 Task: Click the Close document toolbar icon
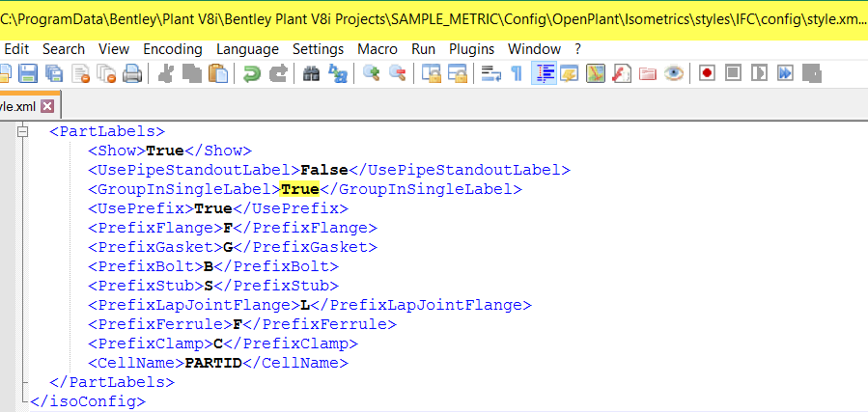coord(81,73)
